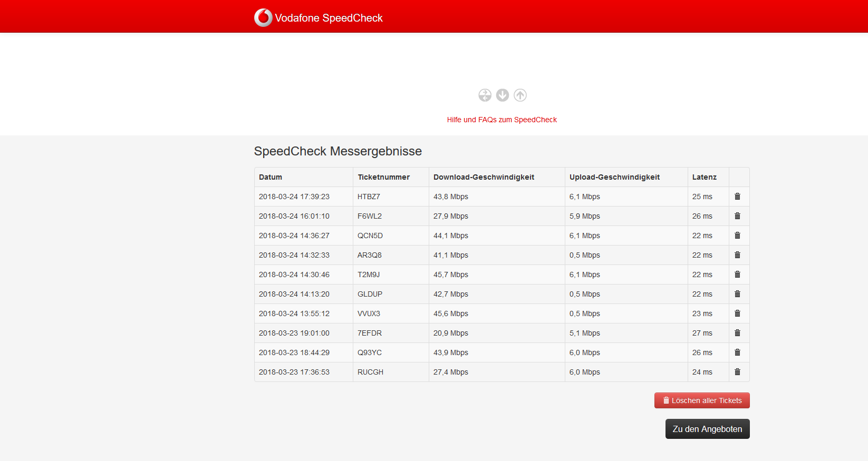Select date 2018-03-24 14:32:33

pos(294,255)
